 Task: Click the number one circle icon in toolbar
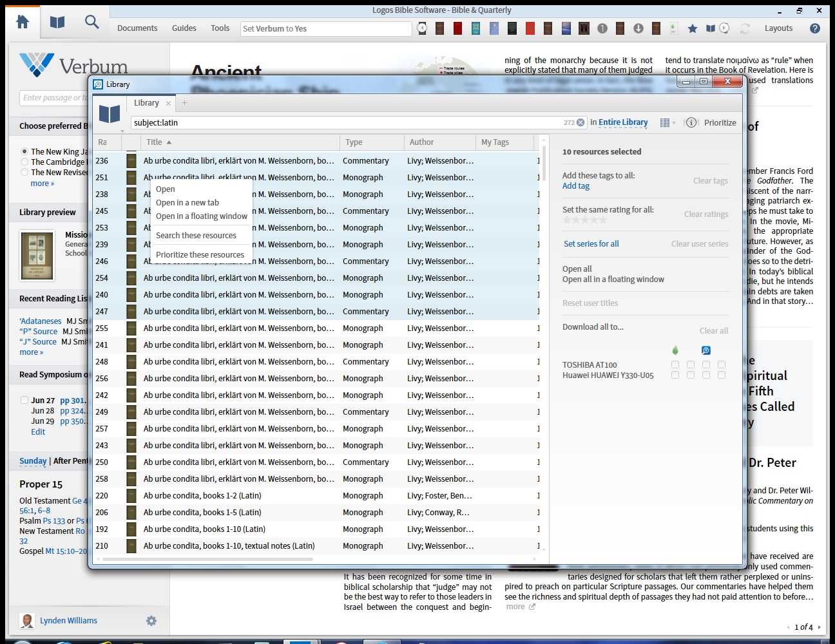click(602, 28)
